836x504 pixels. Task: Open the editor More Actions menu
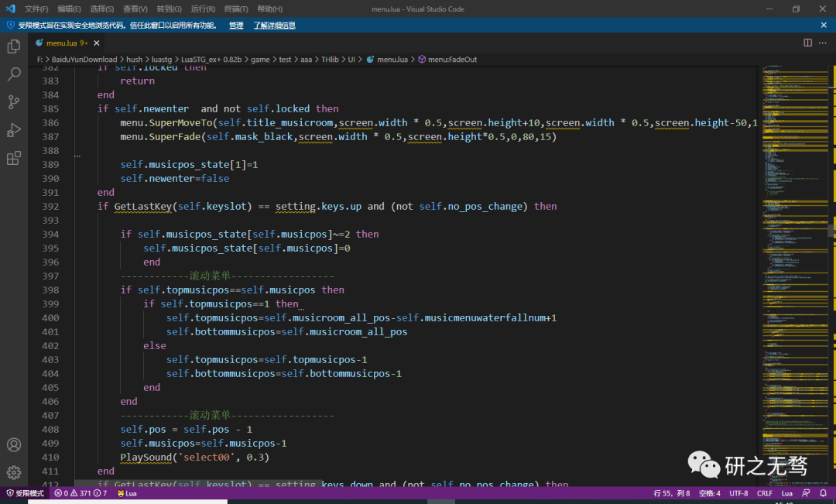pyautogui.click(x=823, y=43)
